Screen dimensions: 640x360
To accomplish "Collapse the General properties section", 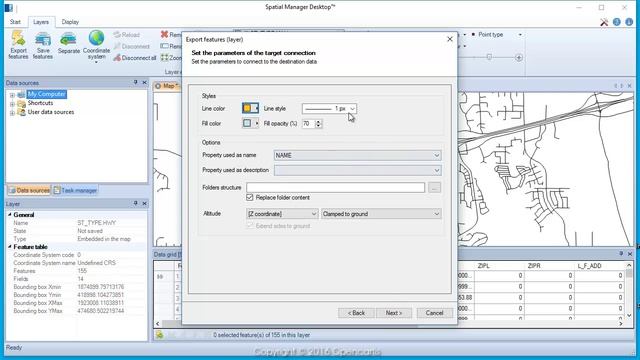I will [10, 215].
